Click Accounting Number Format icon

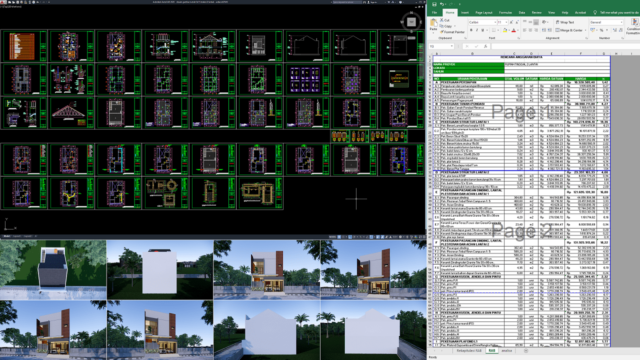[x=592, y=30]
